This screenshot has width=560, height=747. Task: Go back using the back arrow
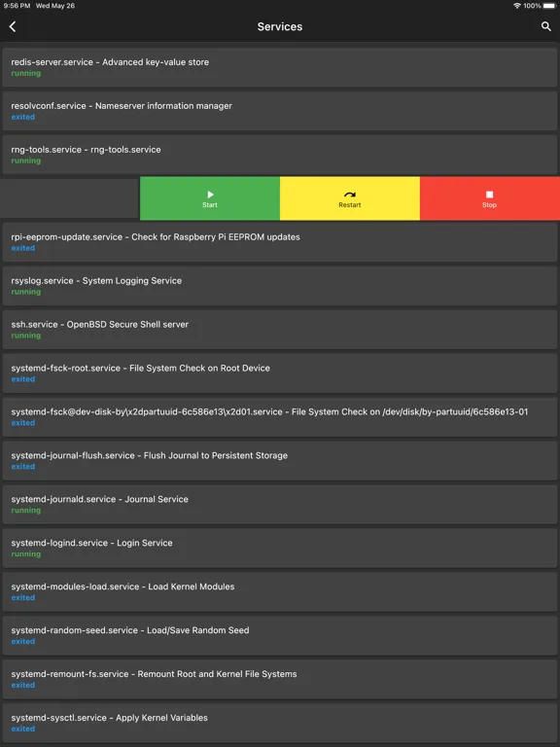pyautogui.click(x=13, y=26)
